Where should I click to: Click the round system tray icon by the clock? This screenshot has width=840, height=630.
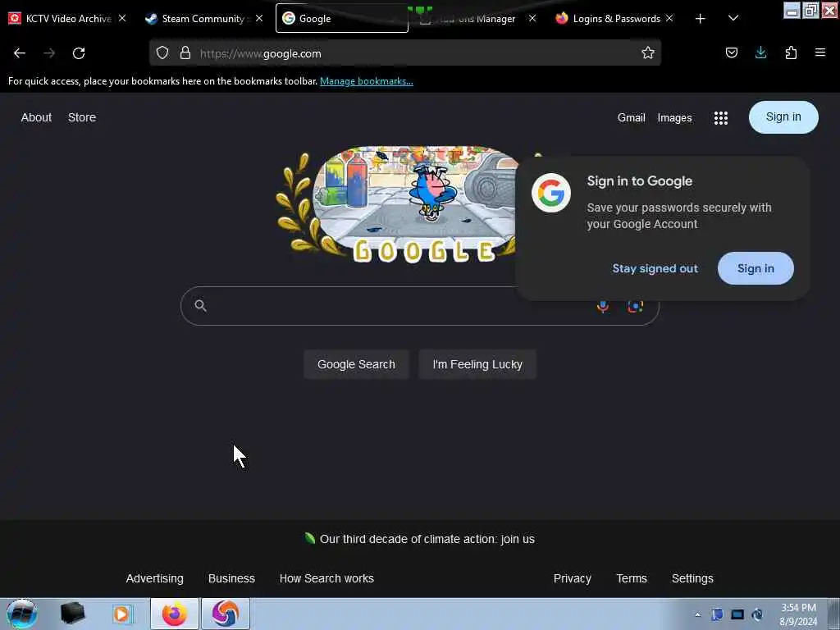(757, 614)
